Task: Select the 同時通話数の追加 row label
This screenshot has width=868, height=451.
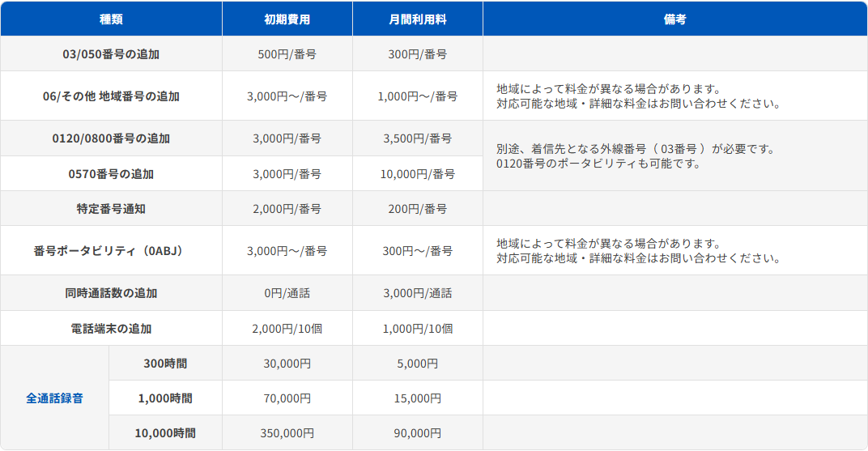Action: point(111,293)
